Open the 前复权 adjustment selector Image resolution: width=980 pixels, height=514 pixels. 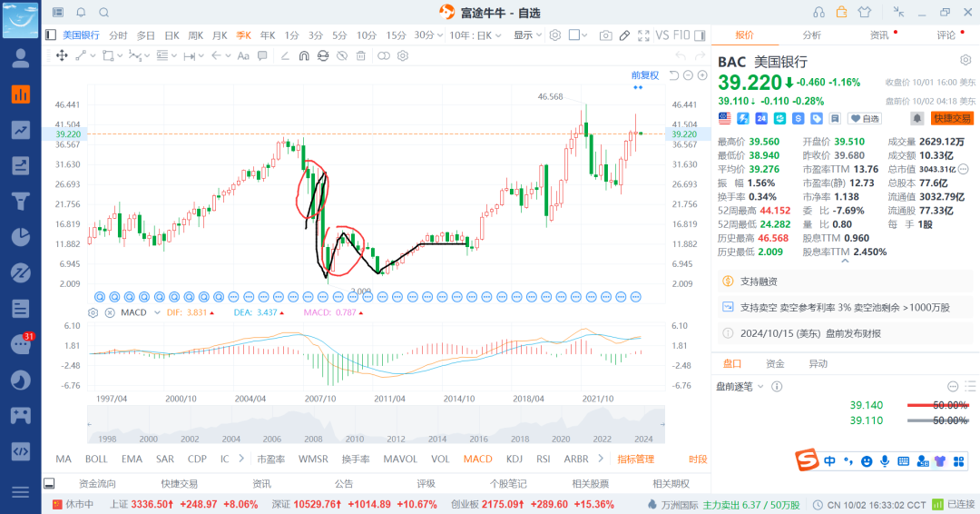click(x=645, y=75)
